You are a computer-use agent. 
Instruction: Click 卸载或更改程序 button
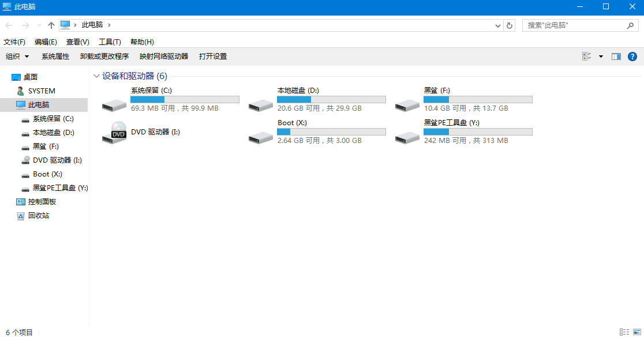104,57
